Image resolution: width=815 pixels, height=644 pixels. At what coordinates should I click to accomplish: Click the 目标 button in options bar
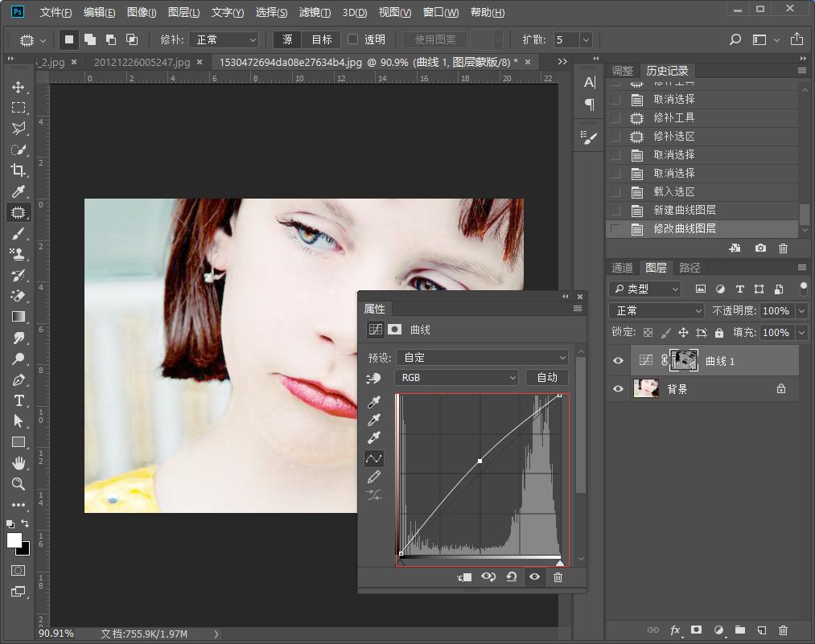point(322,39)
